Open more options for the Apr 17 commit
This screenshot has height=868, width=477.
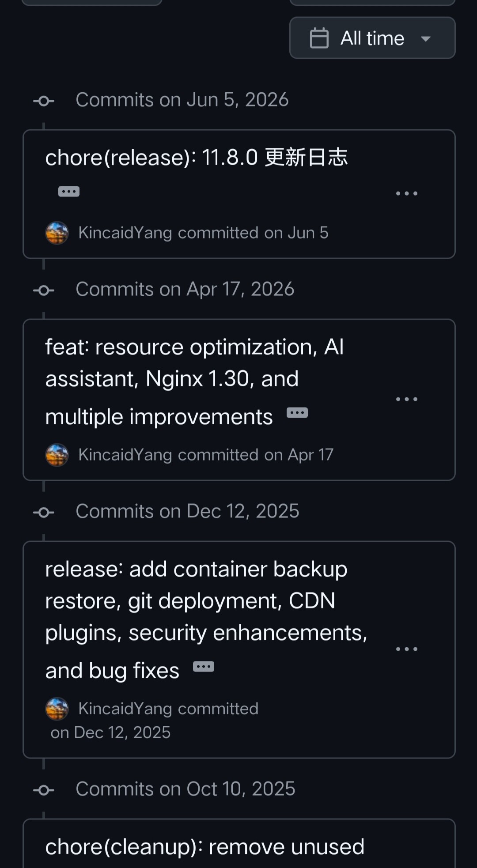407,399
